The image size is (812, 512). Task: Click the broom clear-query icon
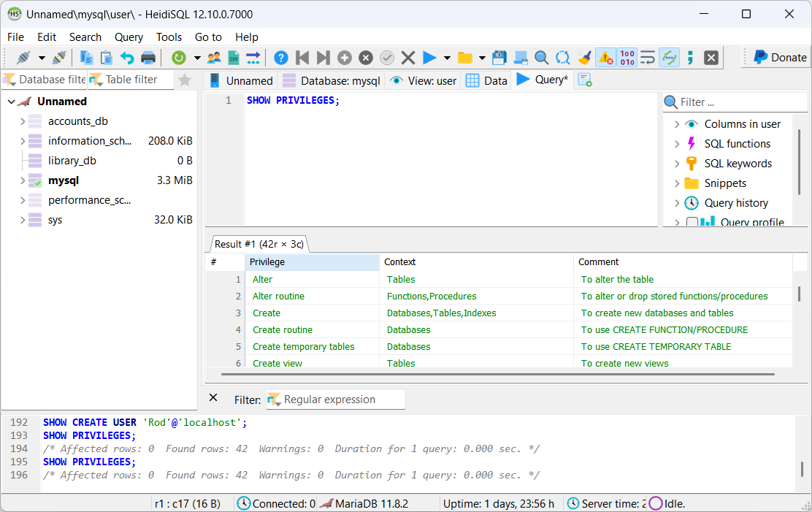(583, 58)
